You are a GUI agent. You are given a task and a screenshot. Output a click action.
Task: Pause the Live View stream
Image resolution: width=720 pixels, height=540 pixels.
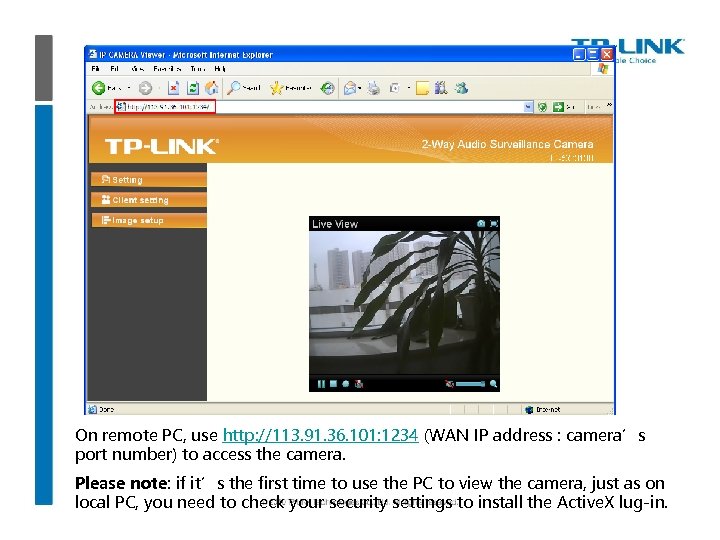321,384
